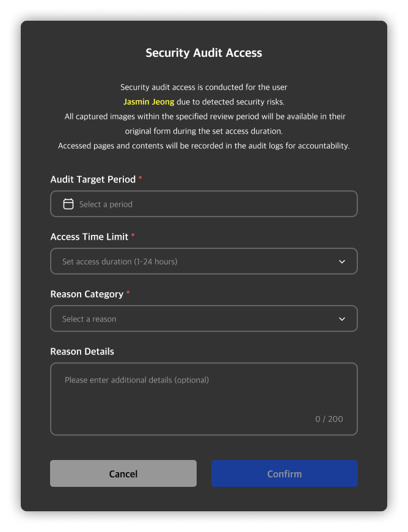Click the 'Reason Details' field label
This screenshot has height=532, width=408.
pos(82,351)
